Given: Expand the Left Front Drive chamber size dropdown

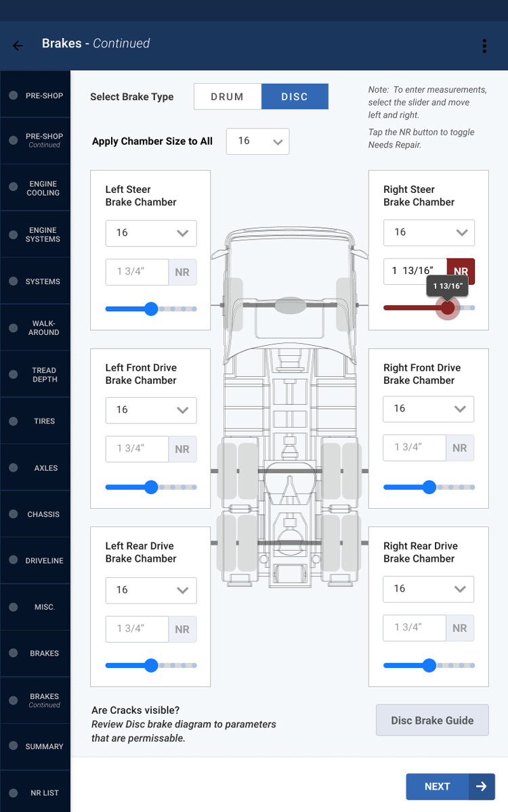Looking at the screenshot, I should coord(151,410).
